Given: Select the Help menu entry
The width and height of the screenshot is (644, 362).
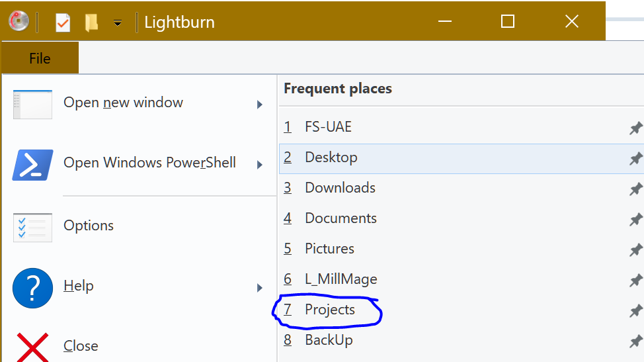Looking at the screenshot, I should [78, 286].
